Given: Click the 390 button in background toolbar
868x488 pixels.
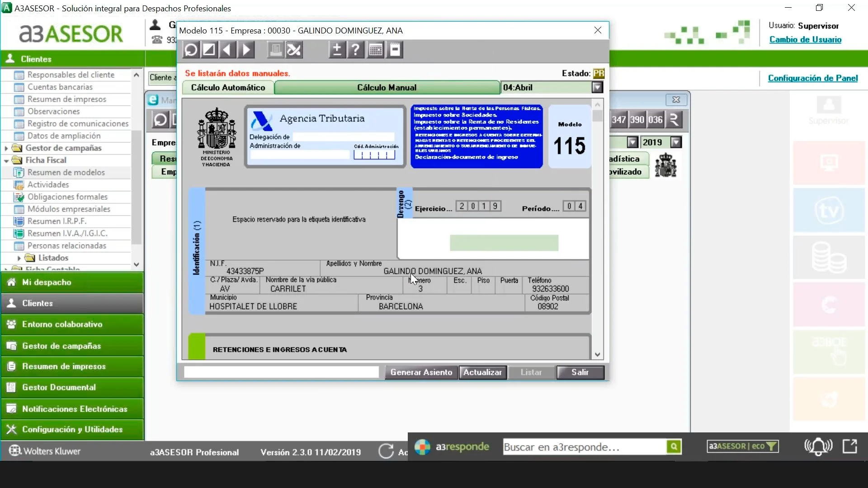Looking at the screenshot, I should point(637,120).
